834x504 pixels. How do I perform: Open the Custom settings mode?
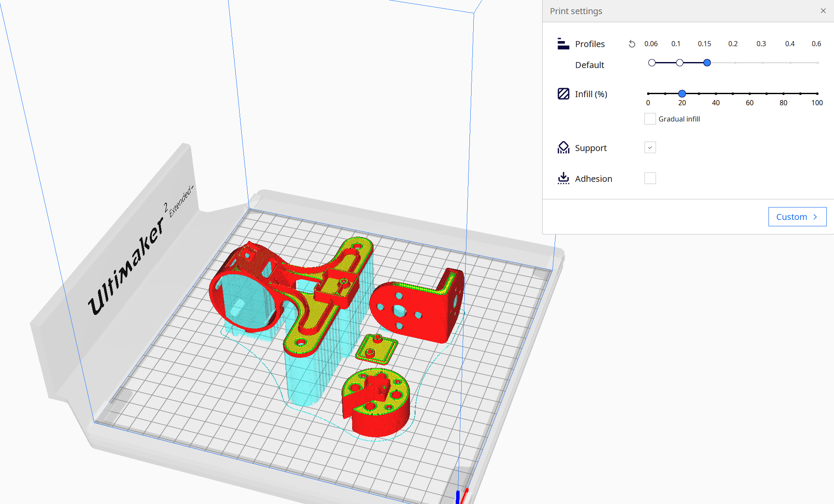point(797,216)
